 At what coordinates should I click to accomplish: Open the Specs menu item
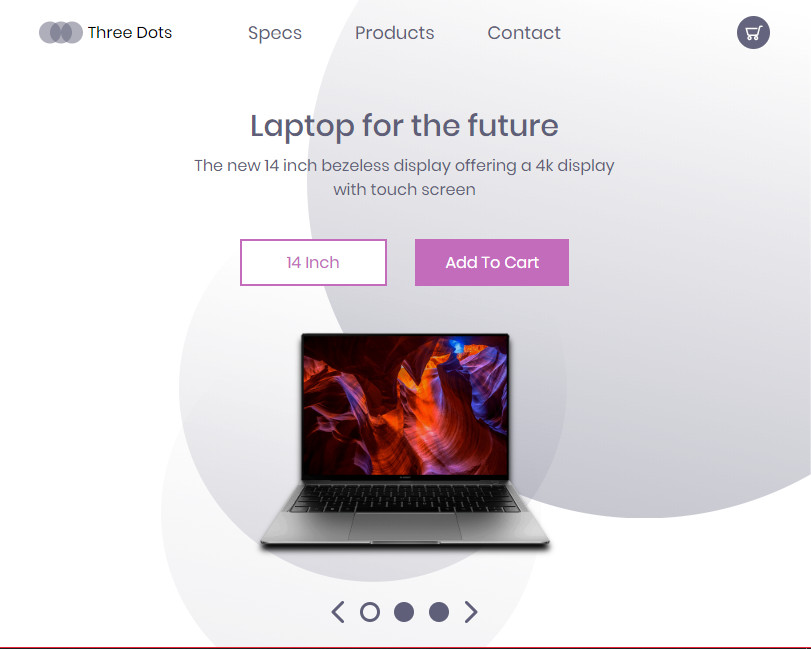click(275, 33)
